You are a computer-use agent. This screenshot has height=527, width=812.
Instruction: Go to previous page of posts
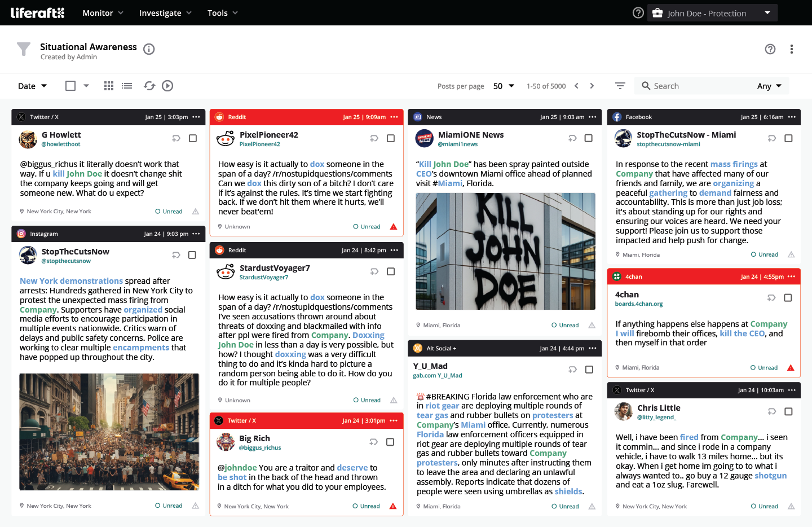(x=576, y=86)
